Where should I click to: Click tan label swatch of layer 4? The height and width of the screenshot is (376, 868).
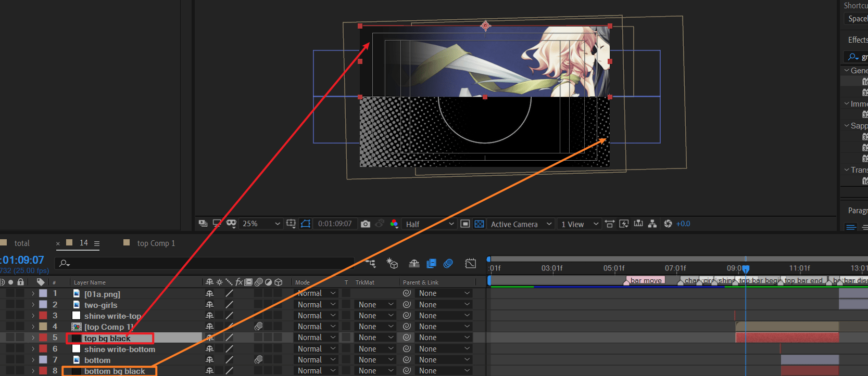point(43,327)
